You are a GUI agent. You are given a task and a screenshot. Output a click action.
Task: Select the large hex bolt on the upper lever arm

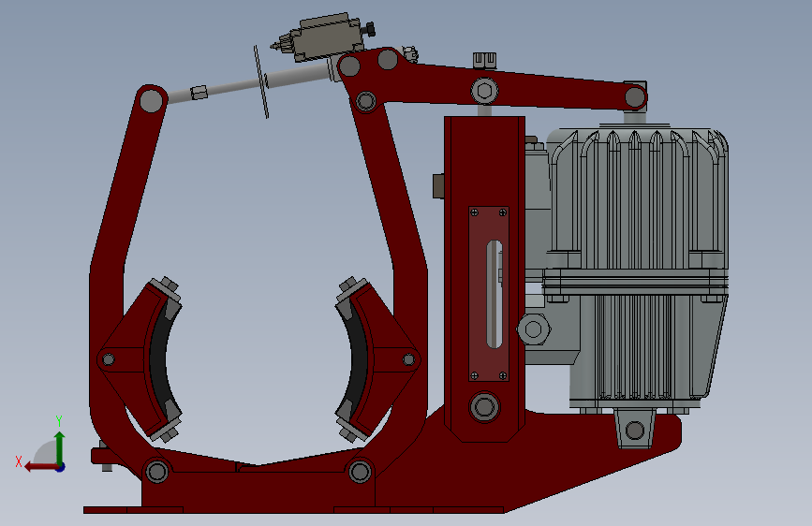[485, 92]
